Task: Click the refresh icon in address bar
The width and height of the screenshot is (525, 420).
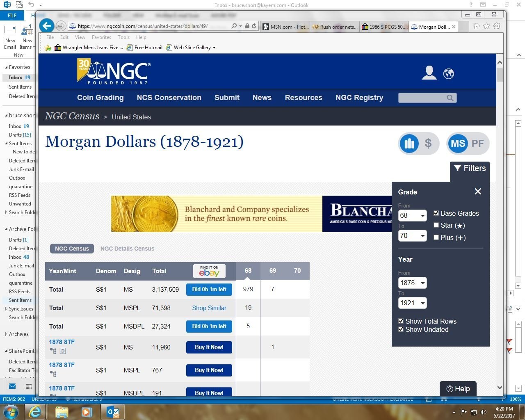Action: (x=254, y=26)
